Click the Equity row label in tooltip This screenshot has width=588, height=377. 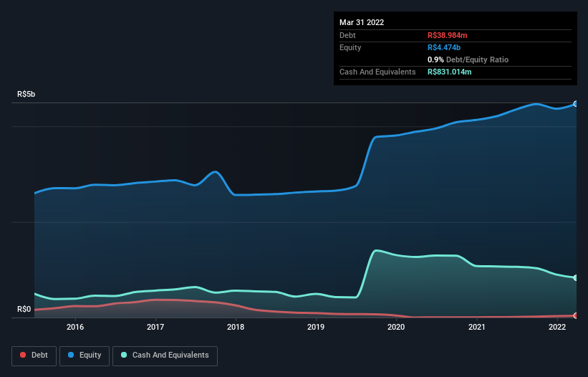350,47
